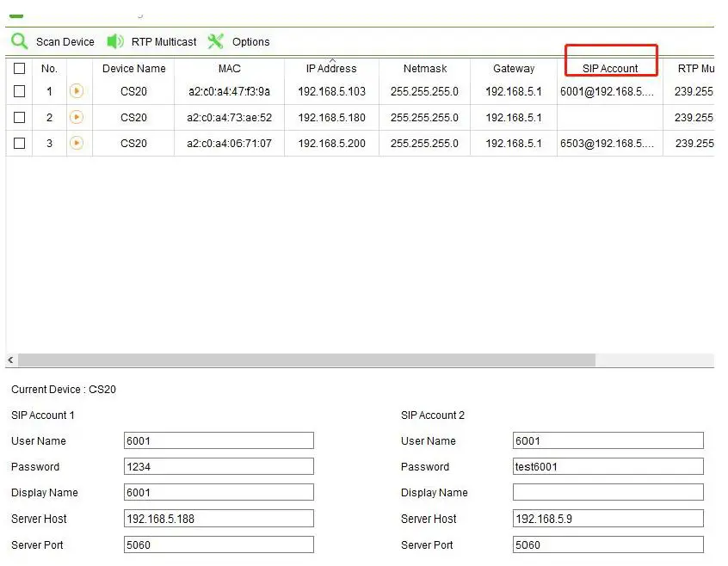Open Options via the tools icon
Image resolution: width=728 pixels, height=566 pixels.
pyautogui.click(x=215, y=41)
